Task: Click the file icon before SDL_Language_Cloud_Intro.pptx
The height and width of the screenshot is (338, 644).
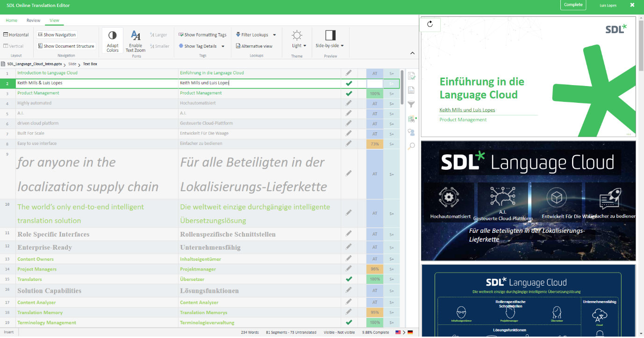Action: tap(3, 64)
